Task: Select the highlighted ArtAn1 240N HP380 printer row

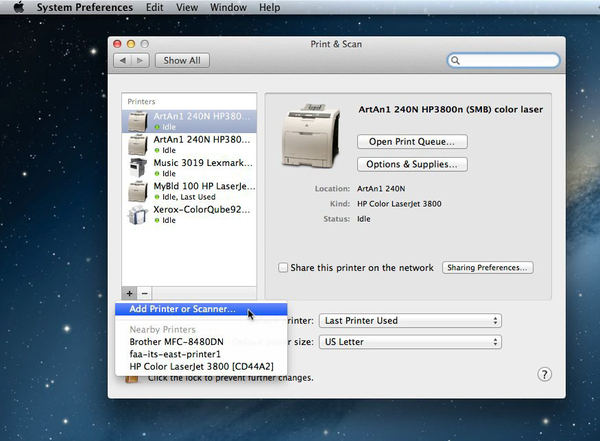Action: (x=189, y=121)
